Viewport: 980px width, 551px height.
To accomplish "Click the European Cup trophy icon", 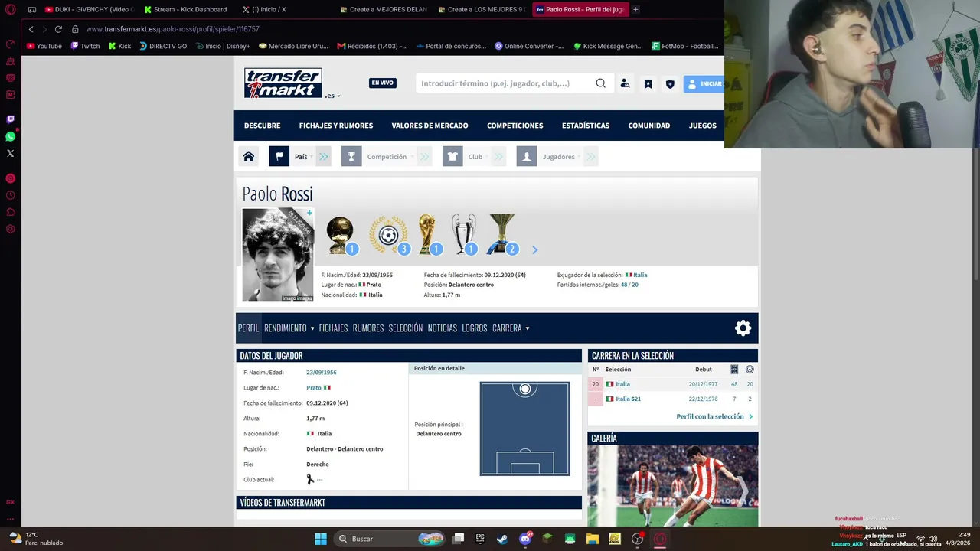I will click(x=464, y=234).
